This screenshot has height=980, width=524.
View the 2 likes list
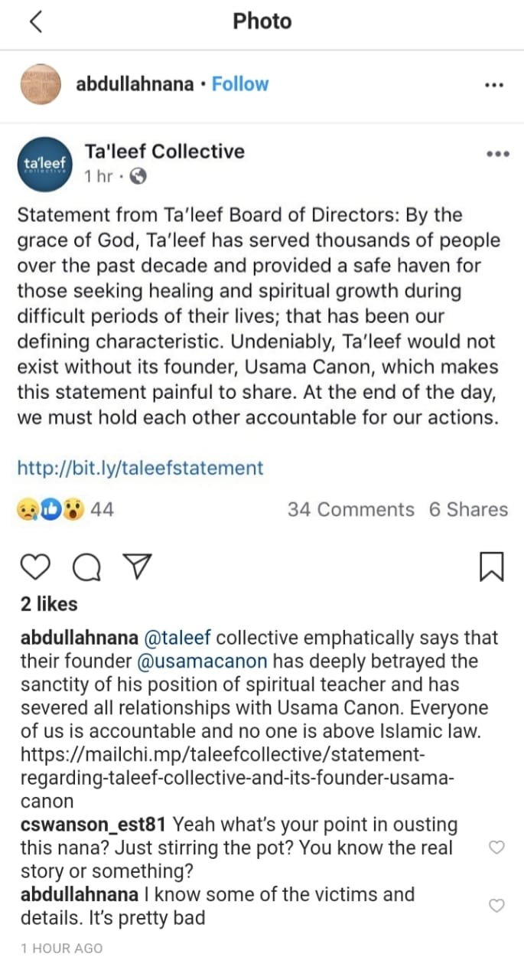pos(49,604)
